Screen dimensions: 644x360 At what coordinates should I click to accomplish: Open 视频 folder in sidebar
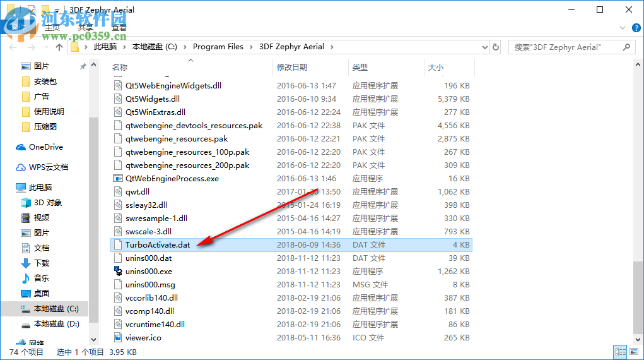point(35,218)
